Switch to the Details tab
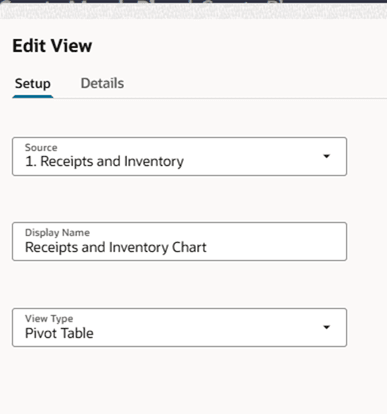The image size is (389, 419). click(102, 83)
